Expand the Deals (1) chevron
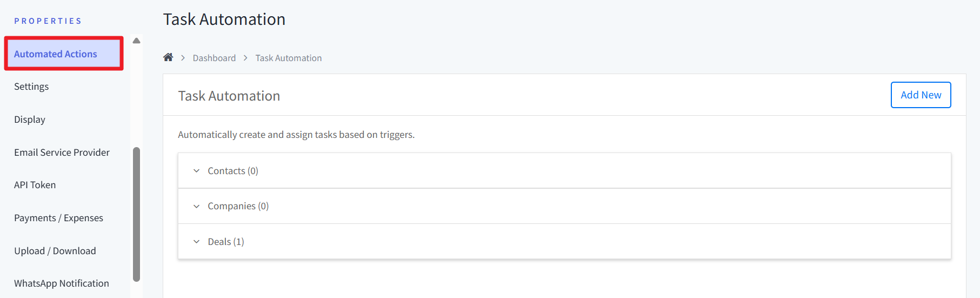The height and width of the screenshot is (298, 980). [196, 242]
